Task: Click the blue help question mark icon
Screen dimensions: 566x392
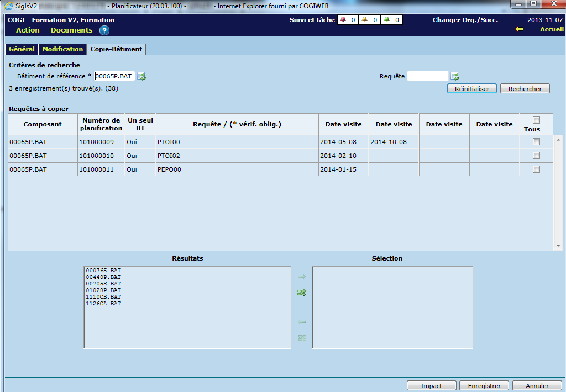Action: point(104,30)
